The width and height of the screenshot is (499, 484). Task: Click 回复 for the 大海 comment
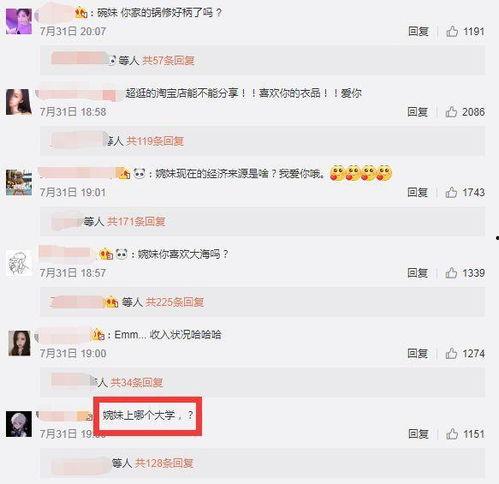418,273
